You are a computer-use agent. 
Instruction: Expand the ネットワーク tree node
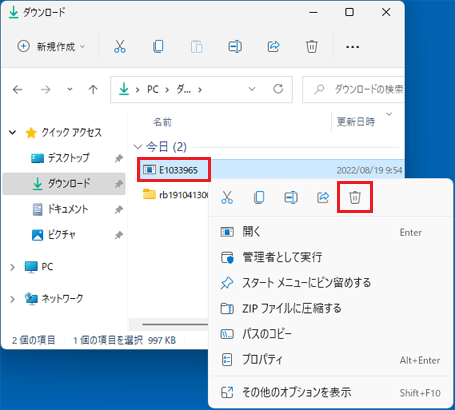click(x=12, y=299)
